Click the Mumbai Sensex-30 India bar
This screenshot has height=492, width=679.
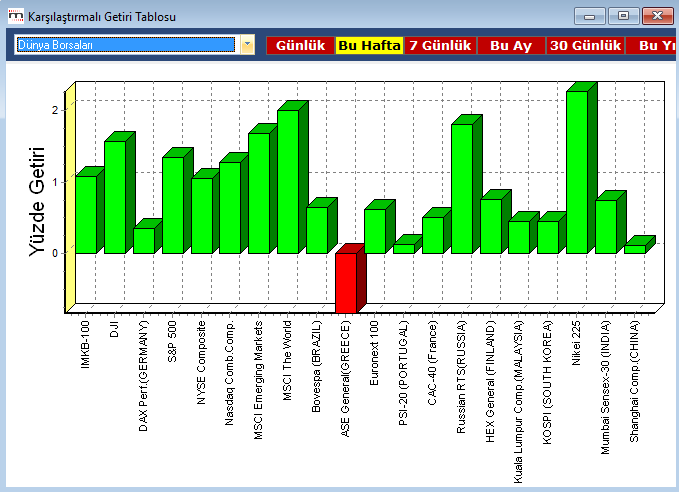[x=606, y=227]
